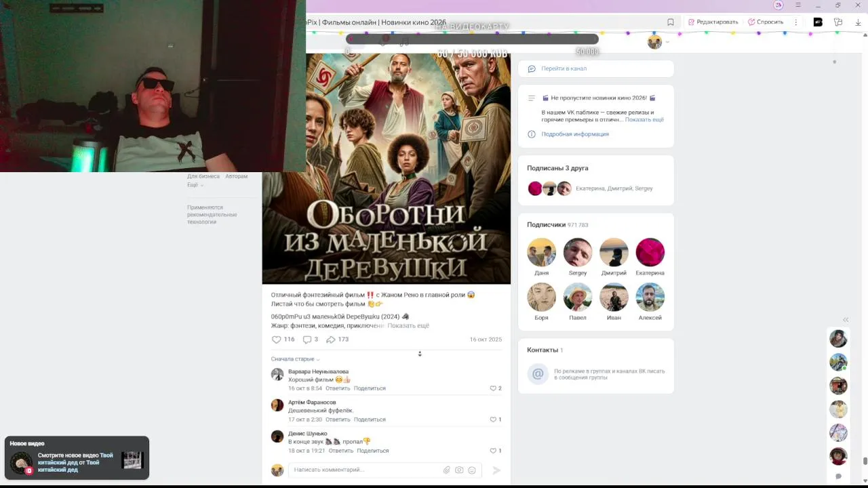The image size is (868, 488).
Task: Open Применяются рекомендательные технологии link
Action: point(212,215)
